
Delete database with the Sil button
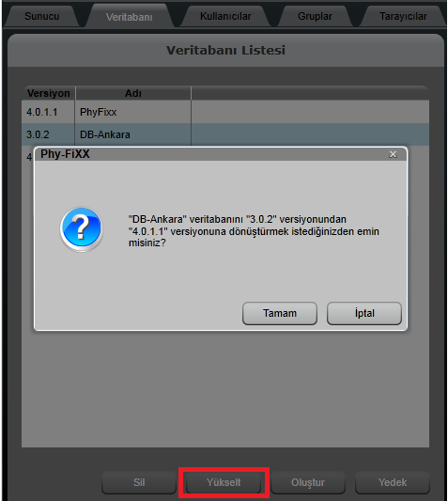[139, 482]
